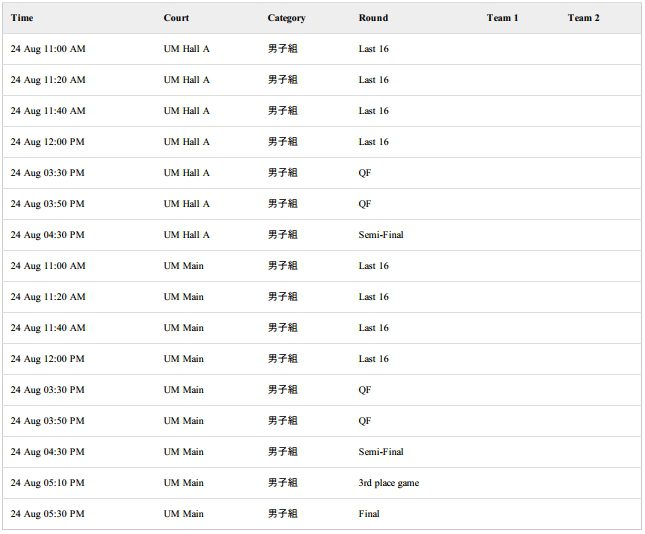Click Last 16 round at 12:00 PM UM Main

click(373, 359)
